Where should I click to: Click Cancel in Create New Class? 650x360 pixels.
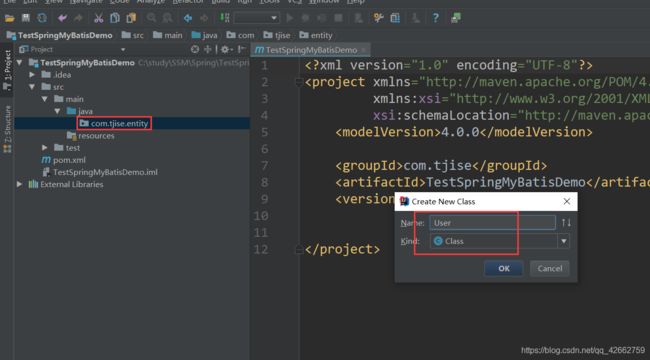coord(550,268)
